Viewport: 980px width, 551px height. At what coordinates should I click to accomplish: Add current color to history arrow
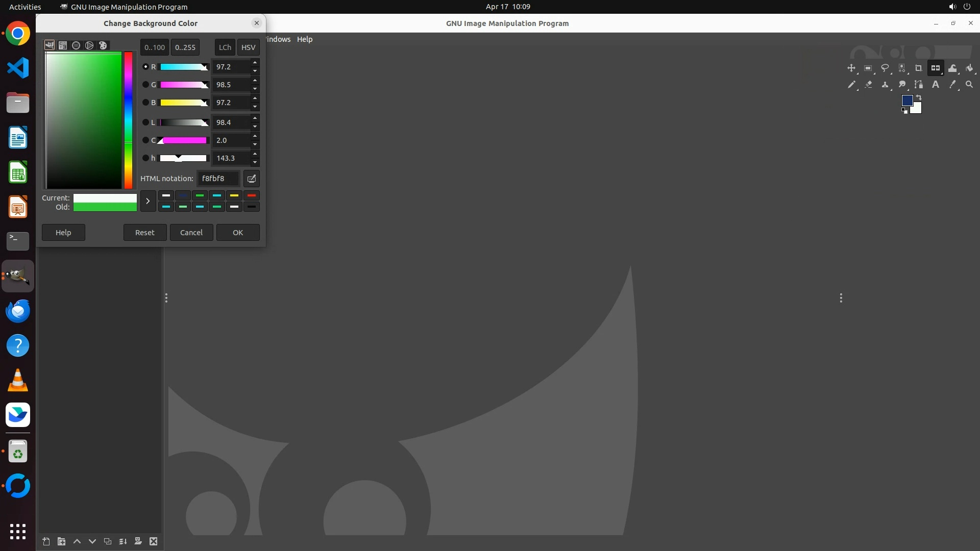coord(148,201)
